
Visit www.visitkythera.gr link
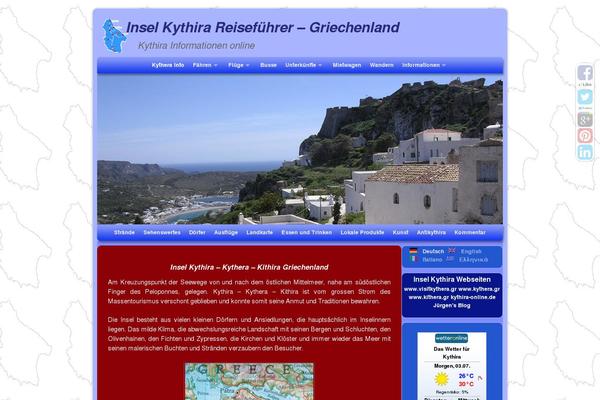[x=430, y=289]
